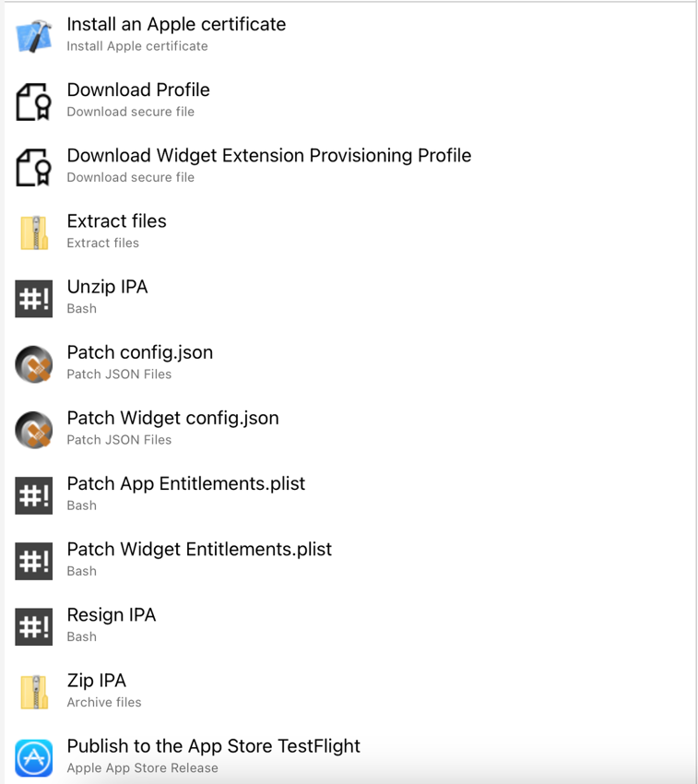Click the Xcode icon for Install Apple certificate

click(x=34, y=35)
